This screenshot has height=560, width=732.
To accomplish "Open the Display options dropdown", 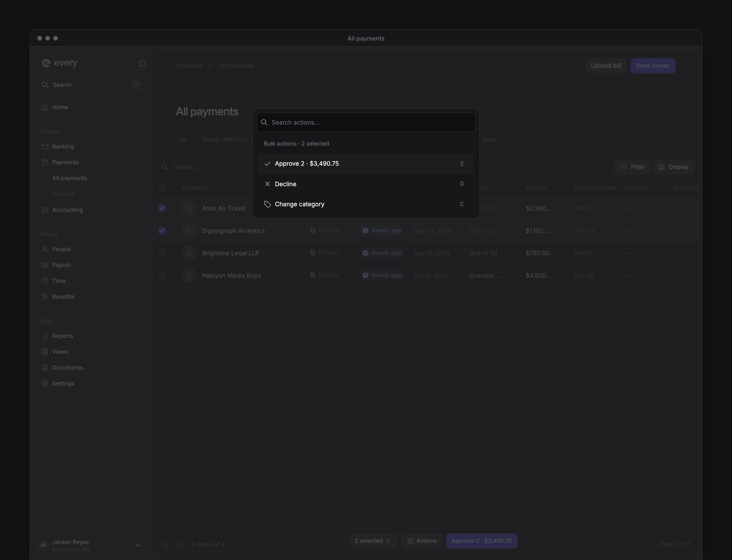I will 673,167.
